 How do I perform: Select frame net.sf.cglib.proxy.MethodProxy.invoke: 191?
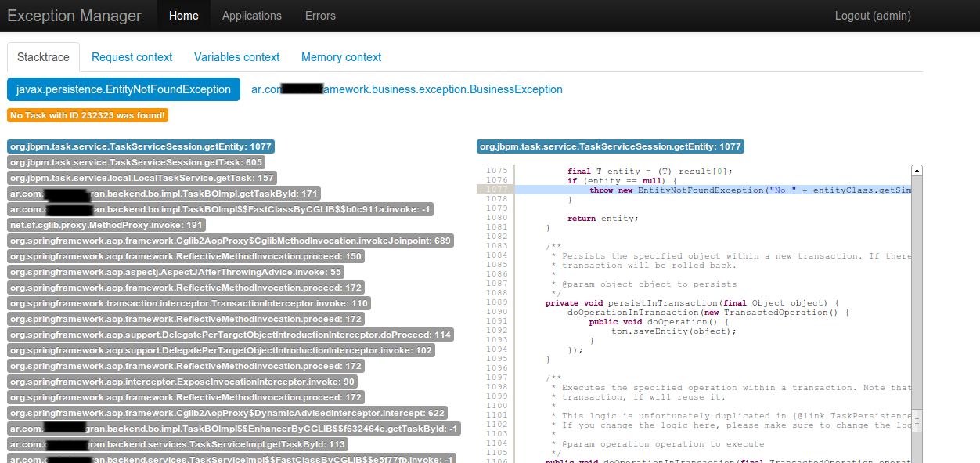point(106,225)
